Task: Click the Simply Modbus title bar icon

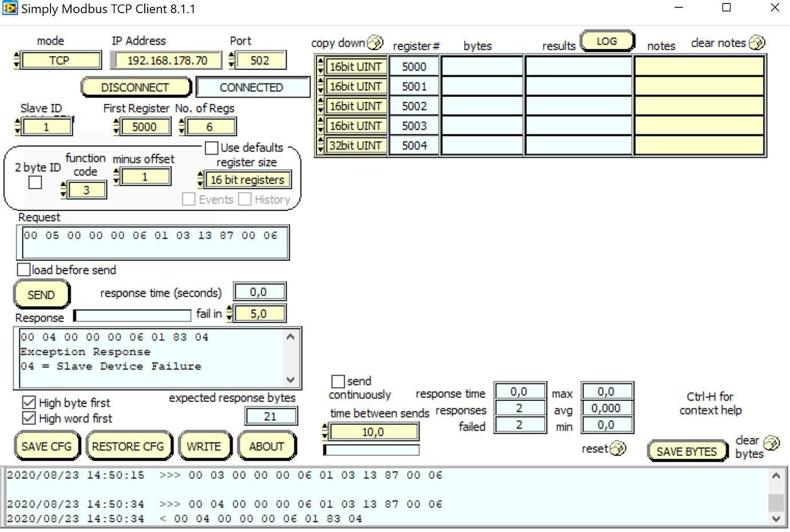Action: 9,8
